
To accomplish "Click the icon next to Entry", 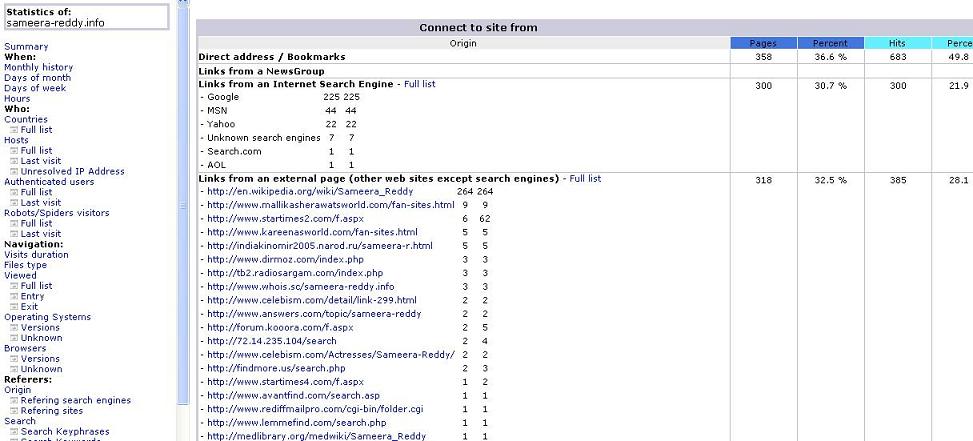I will (14, 296).
